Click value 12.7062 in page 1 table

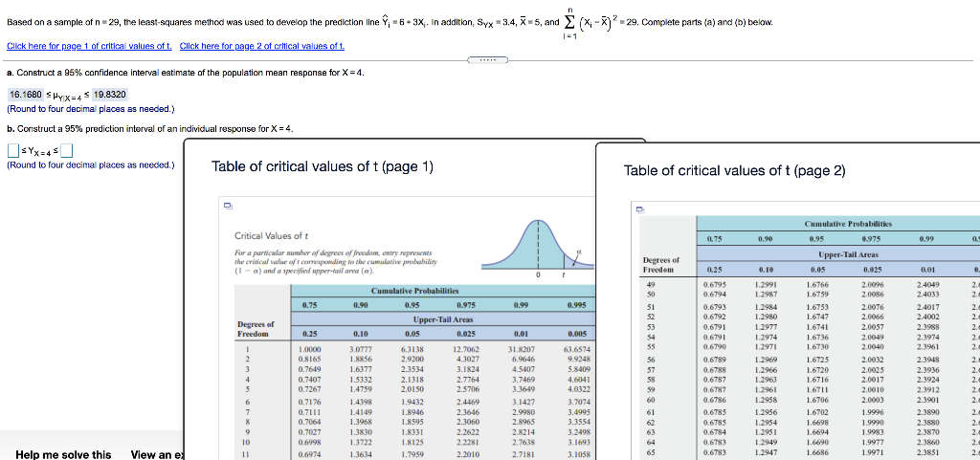tap(466, 349)
